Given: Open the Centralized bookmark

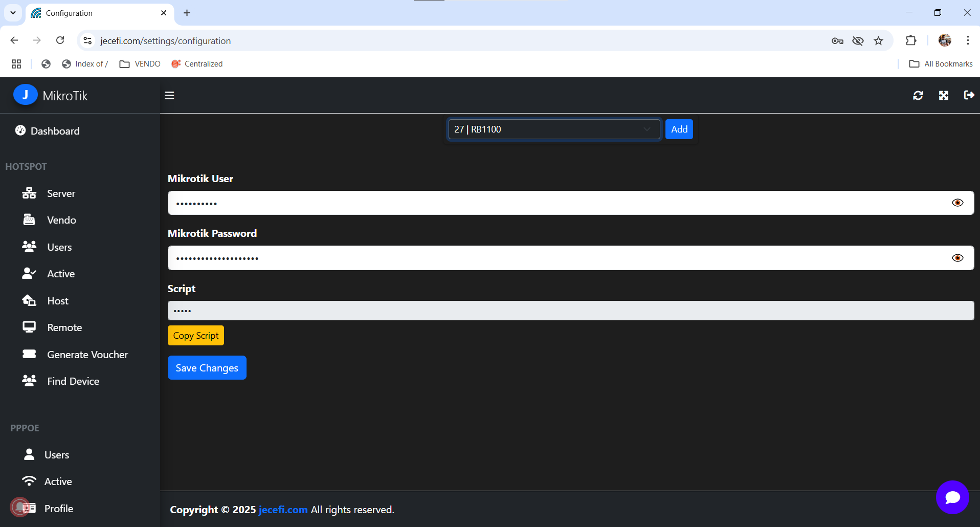Looking at the screenshot, I should tap(197, 64).
